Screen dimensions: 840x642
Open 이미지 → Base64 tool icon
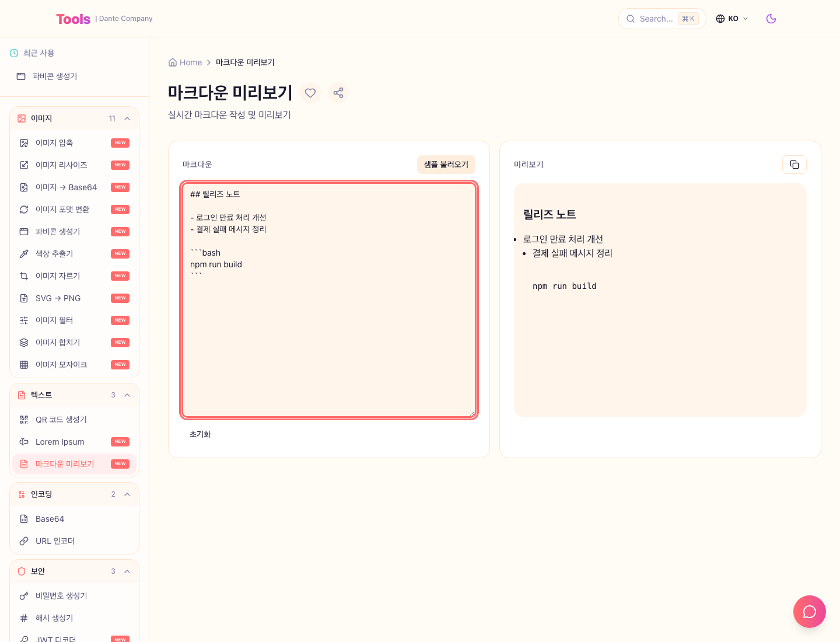point(24,187)
